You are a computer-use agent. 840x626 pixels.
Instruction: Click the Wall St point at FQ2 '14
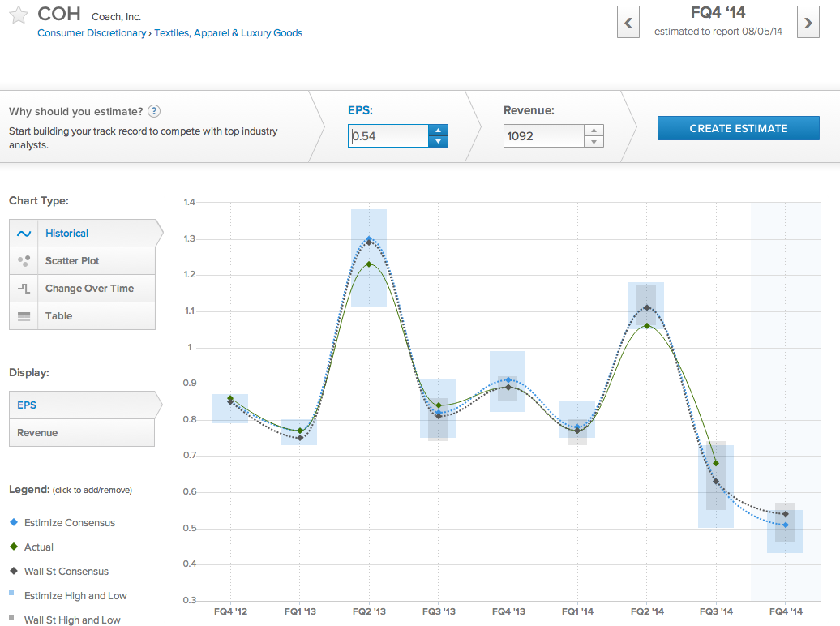click(647, 307)
